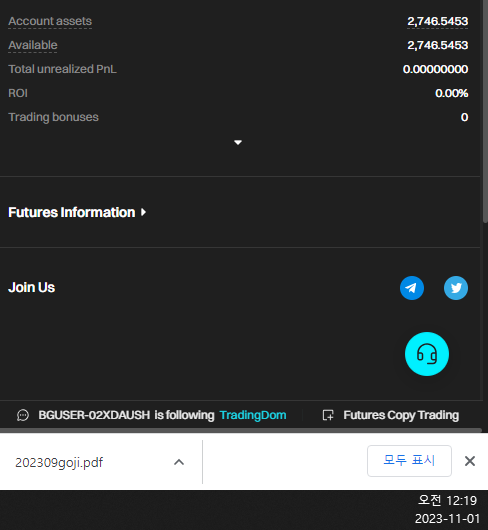Open Futures Copy Trading link
Screen dimensions: 488x530
point(401,415)
